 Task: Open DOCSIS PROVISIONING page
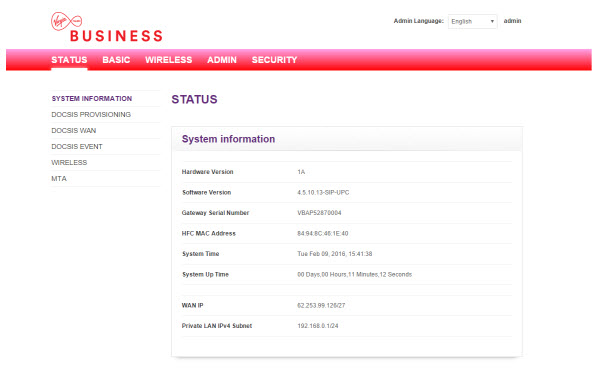(91, 115)
